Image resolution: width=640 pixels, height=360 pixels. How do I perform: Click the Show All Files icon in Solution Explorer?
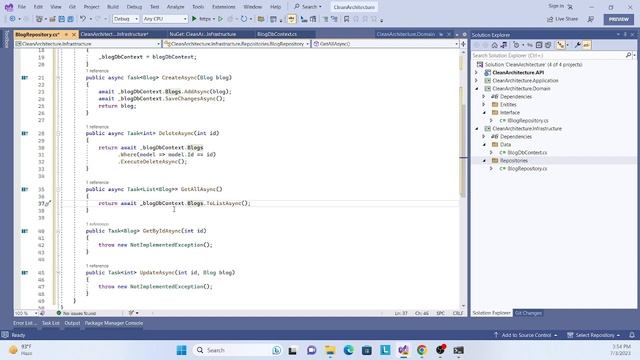point(548,45)
